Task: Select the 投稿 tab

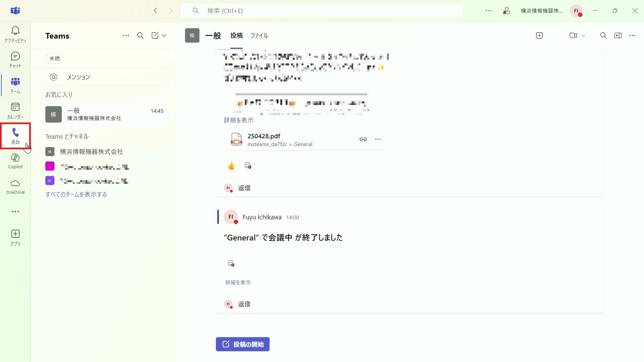Action: [236, 36]
